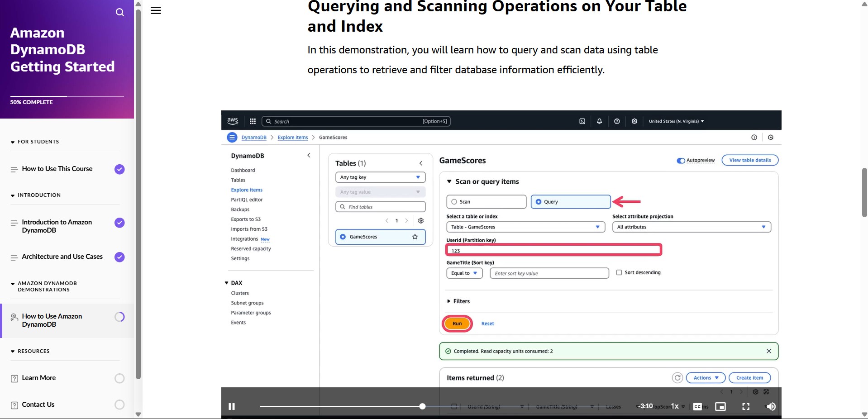Viewport: 868px width, 419px height.
Task: Click the Enter sort key value field
Action: pyautogui.click(x=549, y=273)
